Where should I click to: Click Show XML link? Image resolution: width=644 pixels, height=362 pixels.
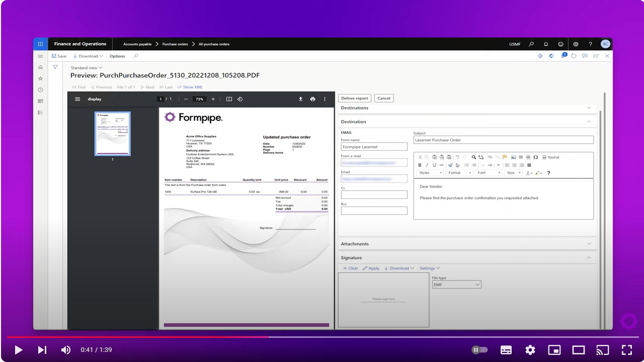click(190, 87)
